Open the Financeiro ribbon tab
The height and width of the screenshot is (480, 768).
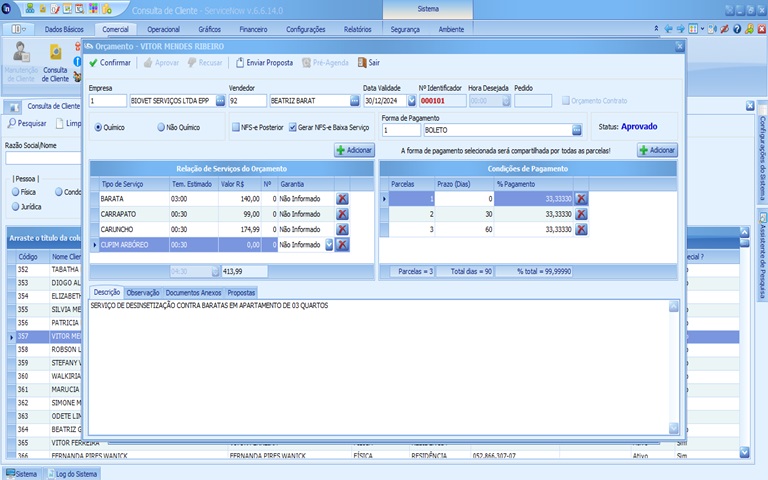[252, 29]
